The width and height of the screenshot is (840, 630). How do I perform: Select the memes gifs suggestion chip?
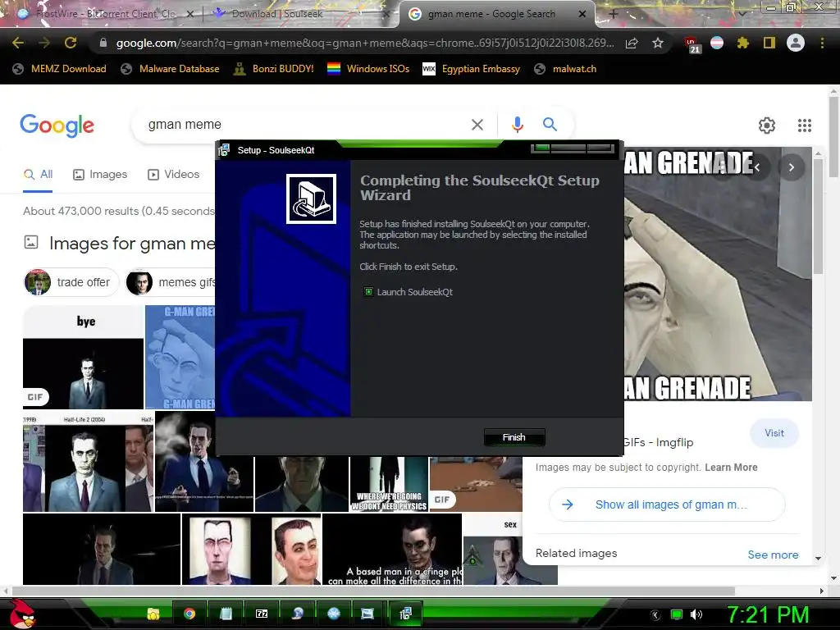pyautogui.click(x=171, y=282)
